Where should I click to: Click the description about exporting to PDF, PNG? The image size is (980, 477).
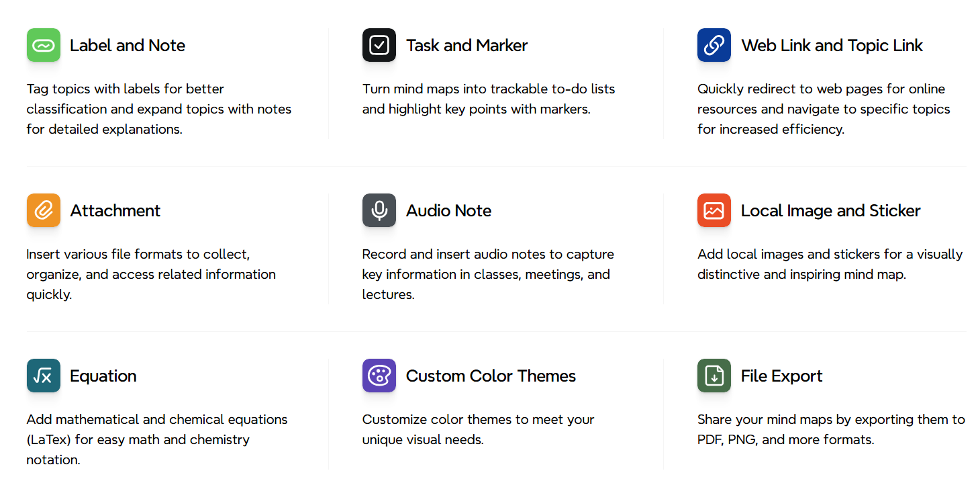pos(831,430)
